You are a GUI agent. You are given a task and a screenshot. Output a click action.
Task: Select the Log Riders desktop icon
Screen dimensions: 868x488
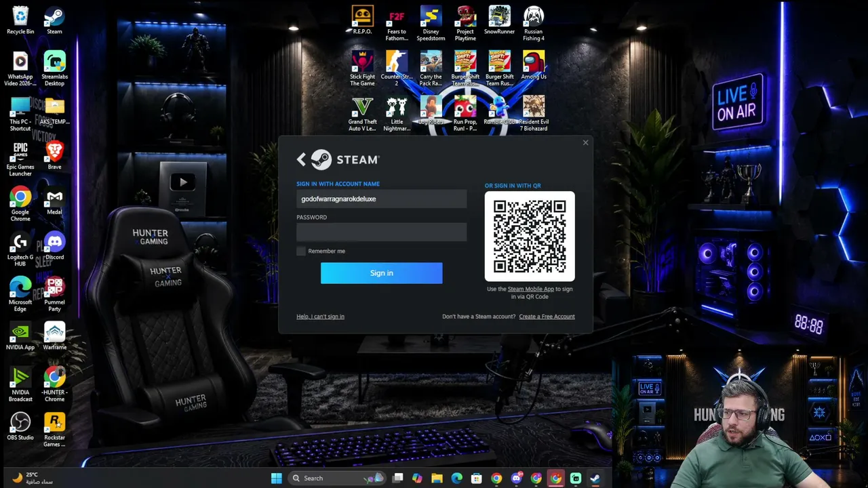[x=431, y=110]
